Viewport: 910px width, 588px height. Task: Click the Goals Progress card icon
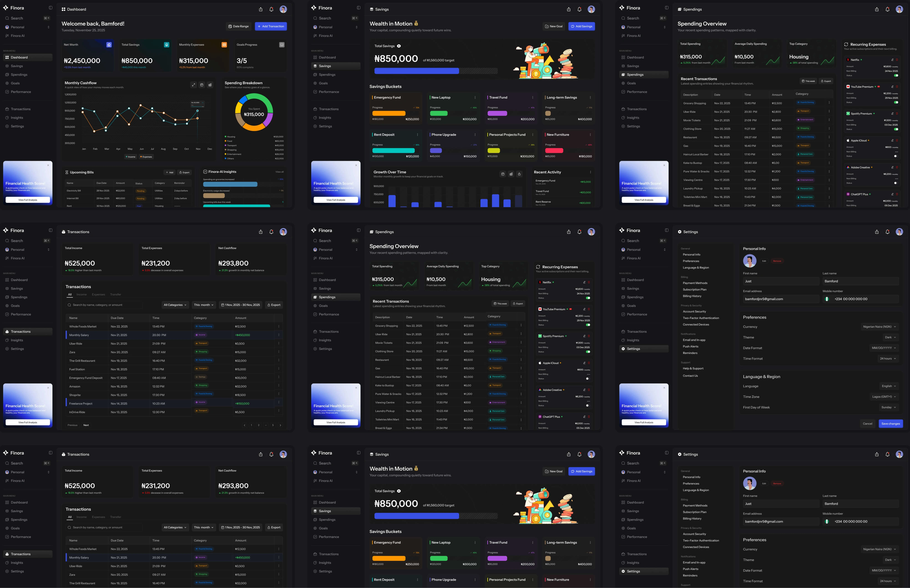282,45
